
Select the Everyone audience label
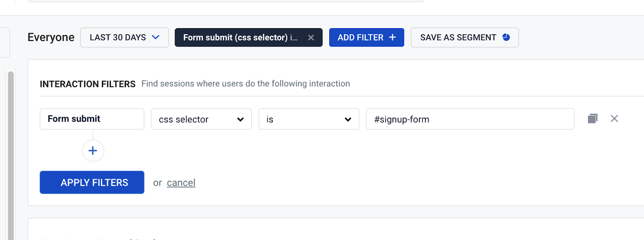click(51, 37)
